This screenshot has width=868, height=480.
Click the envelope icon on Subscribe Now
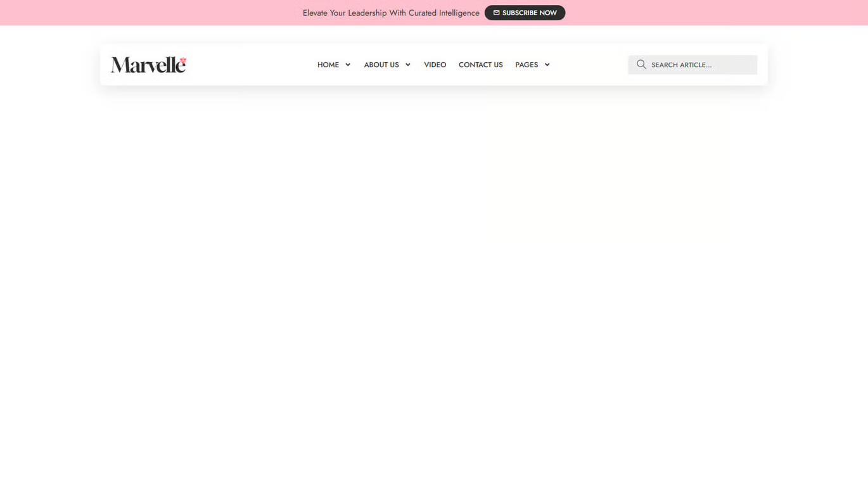[497, 13]
